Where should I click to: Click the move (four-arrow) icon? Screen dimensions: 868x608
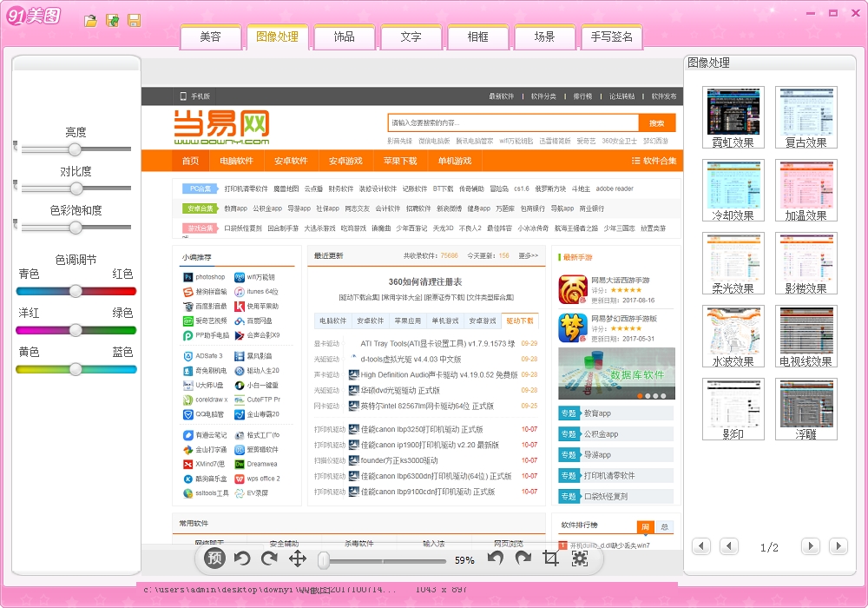click(298, 558)
